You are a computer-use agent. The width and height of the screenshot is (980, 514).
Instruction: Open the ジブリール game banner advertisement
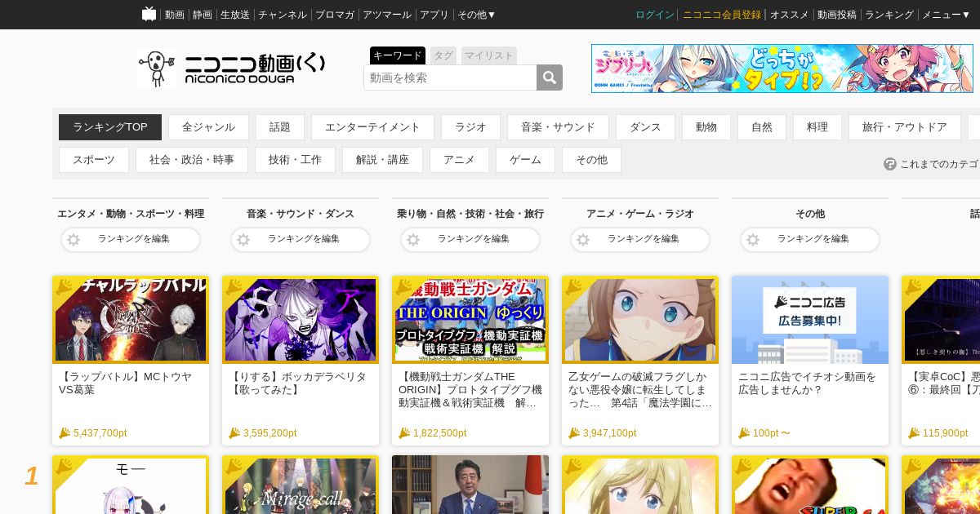pos(782,69)
